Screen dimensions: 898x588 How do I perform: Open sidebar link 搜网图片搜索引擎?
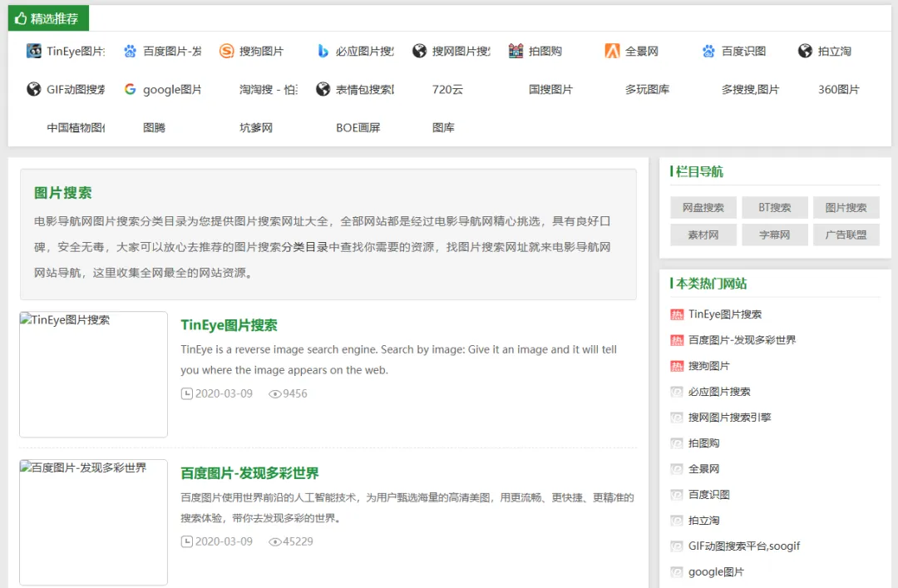tap(730, 418)
